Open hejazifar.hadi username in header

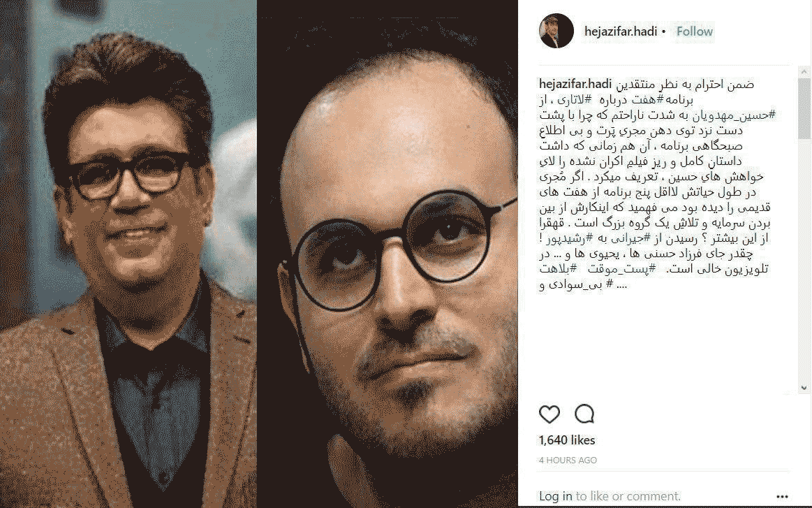click(621, 31)
